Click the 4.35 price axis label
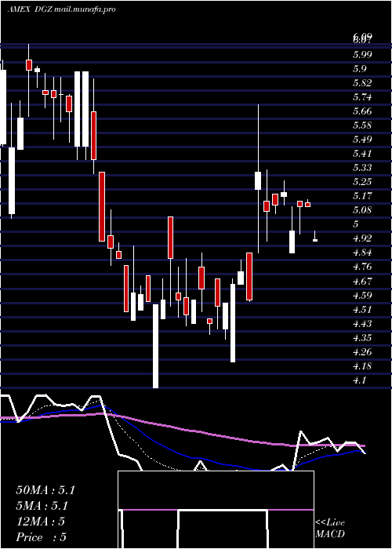 (x=362, y=338)
